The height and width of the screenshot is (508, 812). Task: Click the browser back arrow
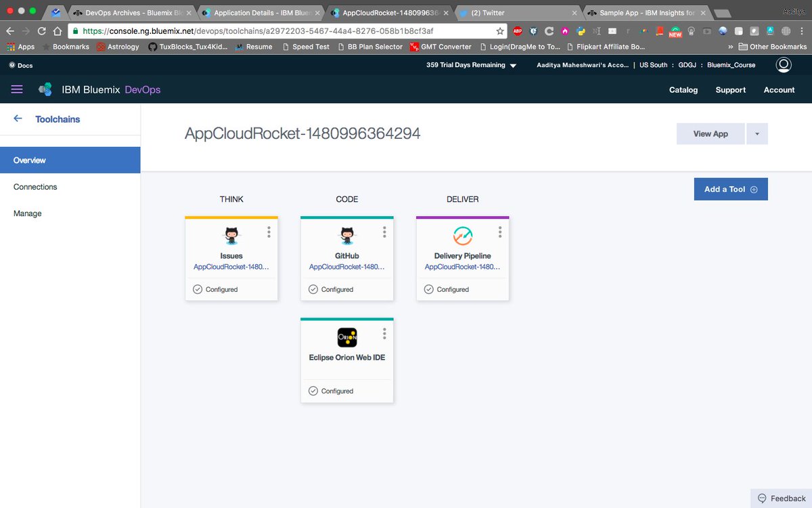pos(9,30)
